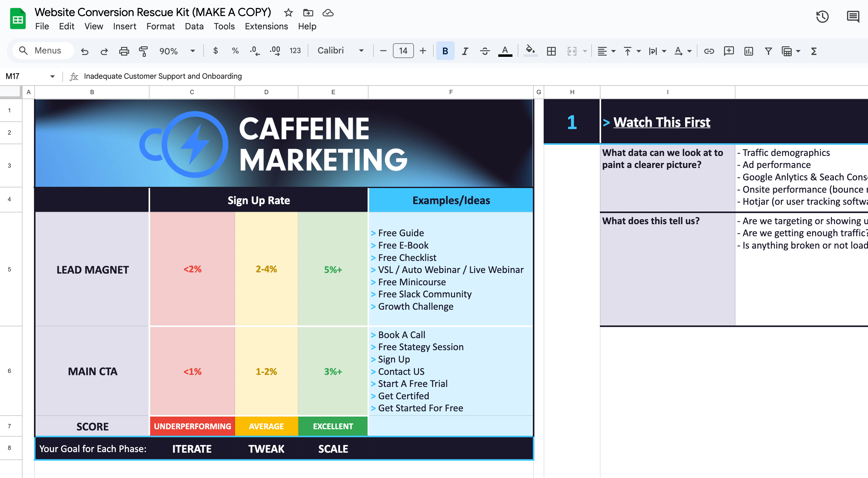Expand the zoom level dropdown

[x=192, y=51]
